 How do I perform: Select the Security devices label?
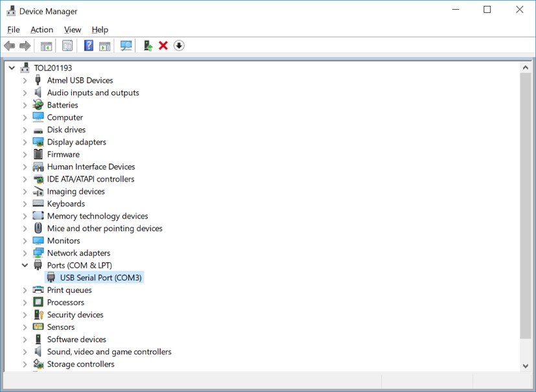coord(75,314)
